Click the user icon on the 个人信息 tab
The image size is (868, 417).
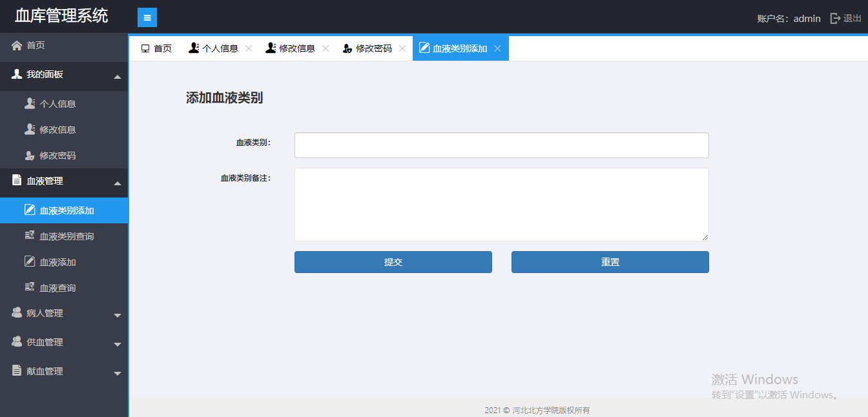194,48
